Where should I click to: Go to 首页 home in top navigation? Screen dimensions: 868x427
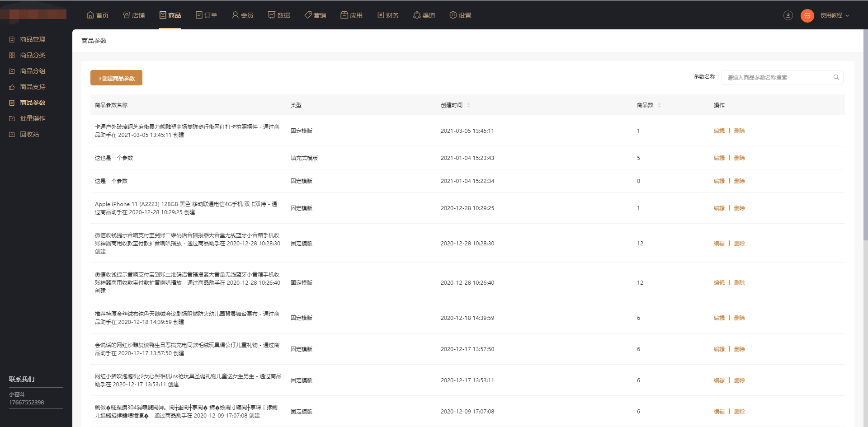(x=98, y=15)
